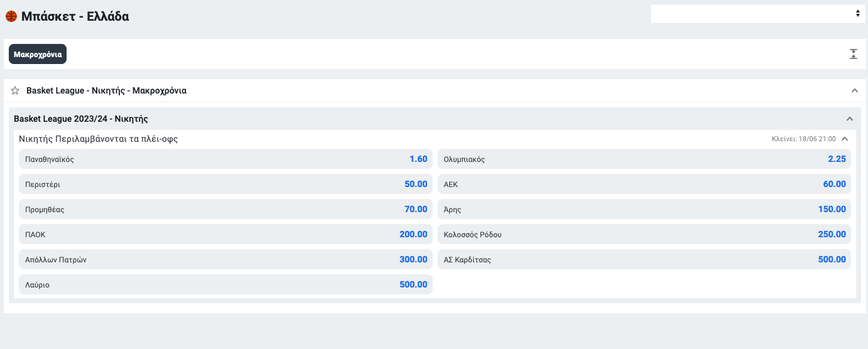Collapse the Basket League - Νικητής - Μακροχρόνια section

[x=854, y=90]
